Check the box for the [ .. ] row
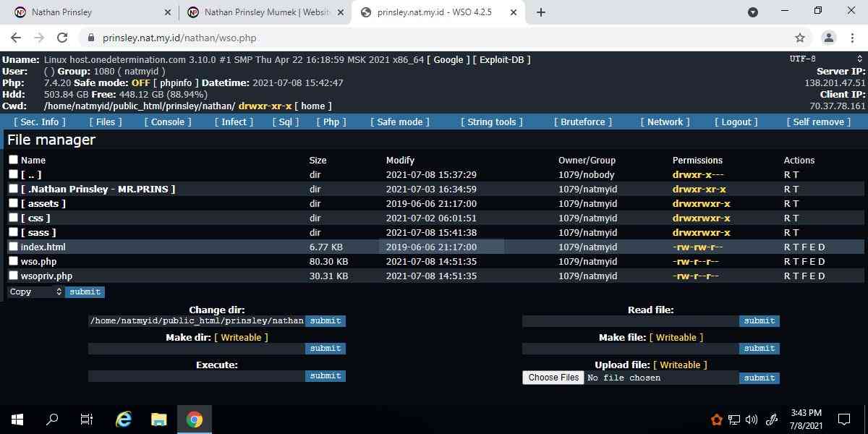The height and width of the screenshot is (434, 868). point(13,174)
